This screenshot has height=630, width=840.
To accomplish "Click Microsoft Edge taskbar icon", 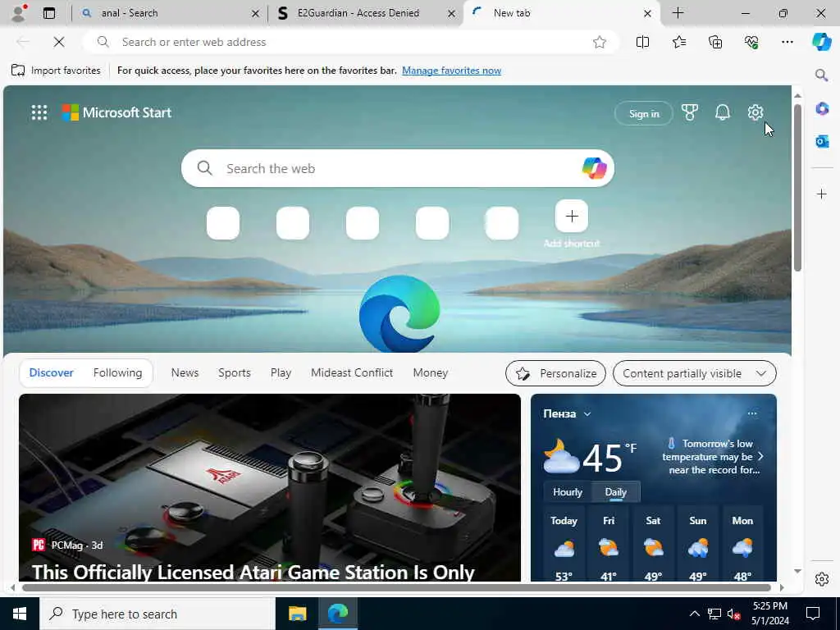I will pos(338,614).
